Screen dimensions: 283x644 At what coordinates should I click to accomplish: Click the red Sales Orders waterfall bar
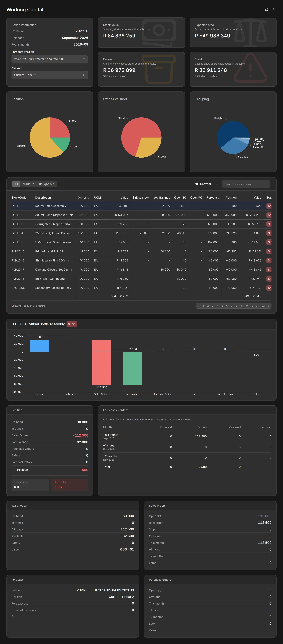[x=101, y=362]
